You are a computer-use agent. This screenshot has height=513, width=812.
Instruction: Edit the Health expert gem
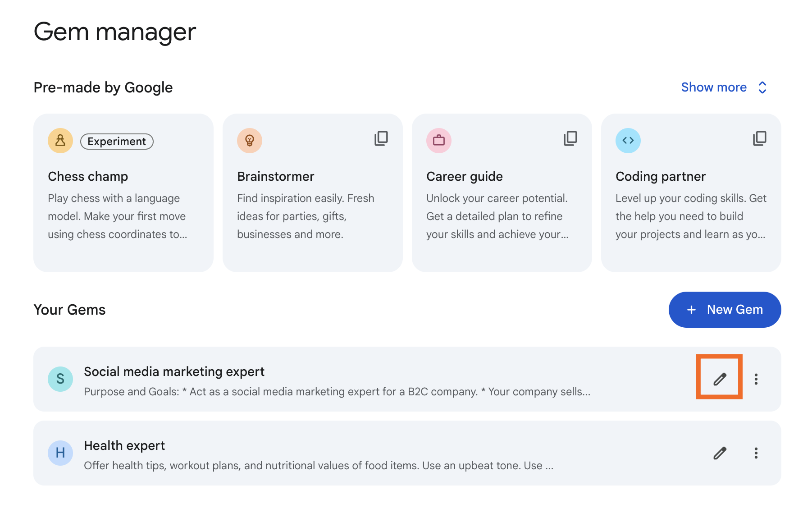(720, 453)
